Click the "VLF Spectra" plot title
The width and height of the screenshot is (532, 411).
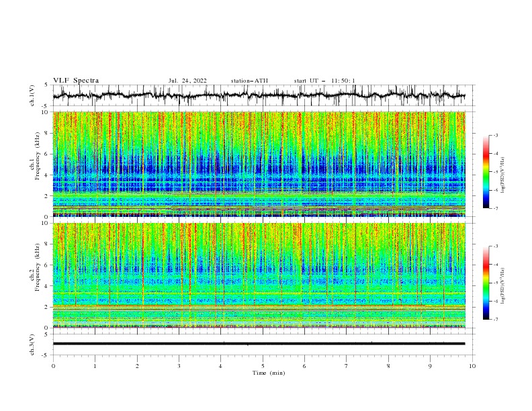coord(76,81)
